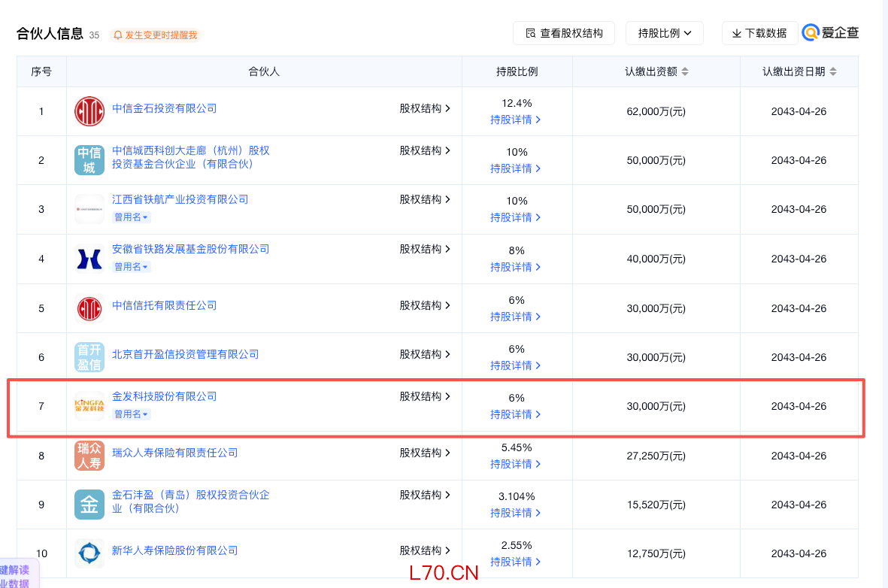Click the 新华人寿 circular logo

89,553
